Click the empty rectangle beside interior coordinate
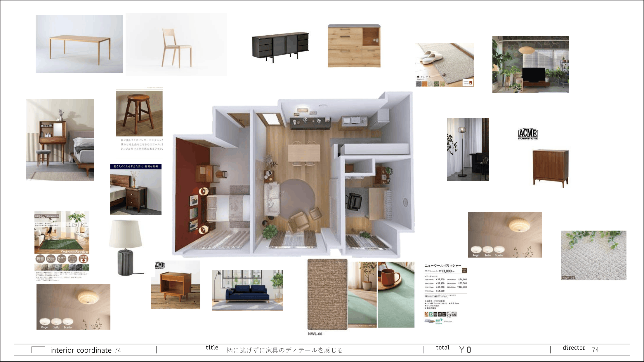The height and width of the screenshot is (362, 644). [38, 350]
